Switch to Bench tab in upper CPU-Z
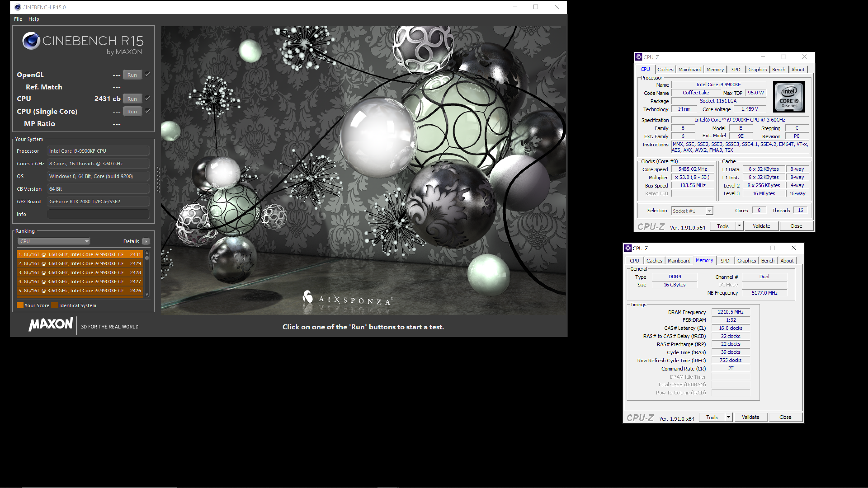 tap(778, 69)
